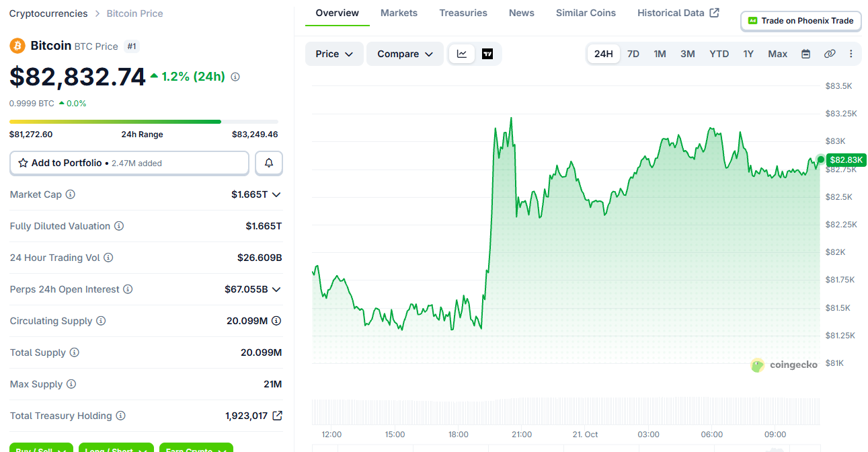Viewport: 868px width, 452px height.
Task: Click the $26.609B trading volume value
Action: coord(260,258)
